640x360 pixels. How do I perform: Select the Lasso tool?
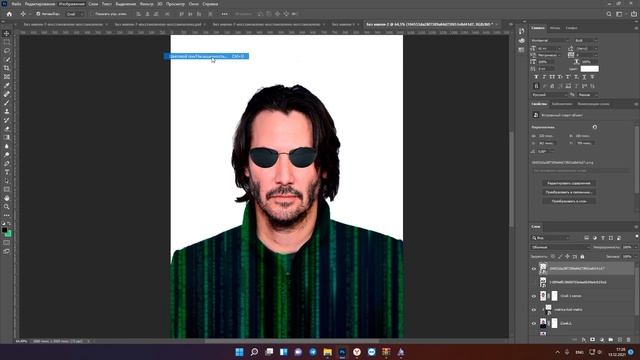7,51
